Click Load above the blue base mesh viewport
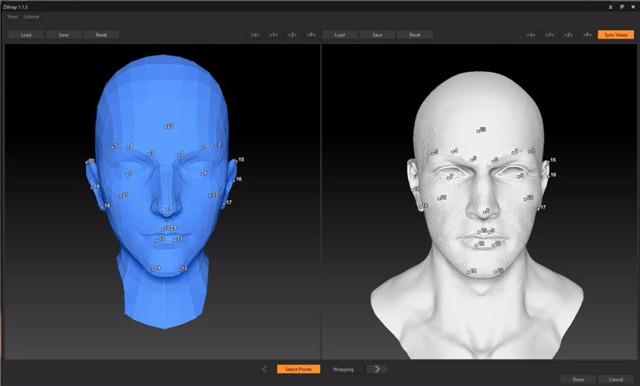The image size is (640, 386). 26,35
